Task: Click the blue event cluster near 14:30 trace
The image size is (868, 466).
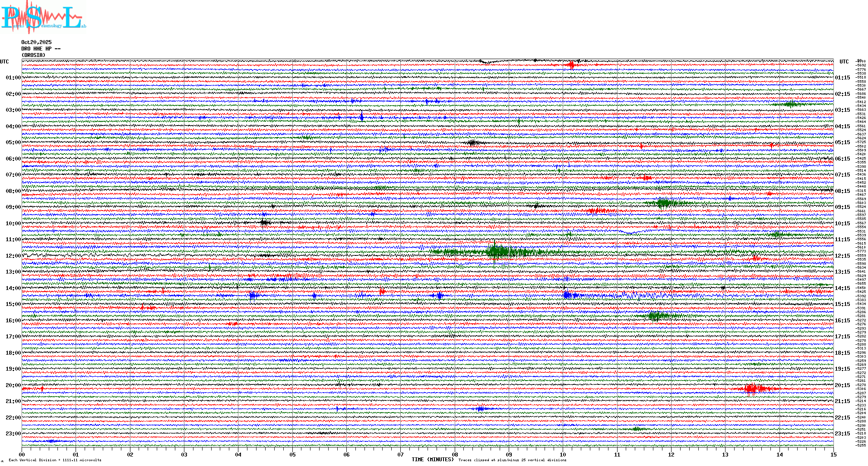Action: (x=570, y=296)
